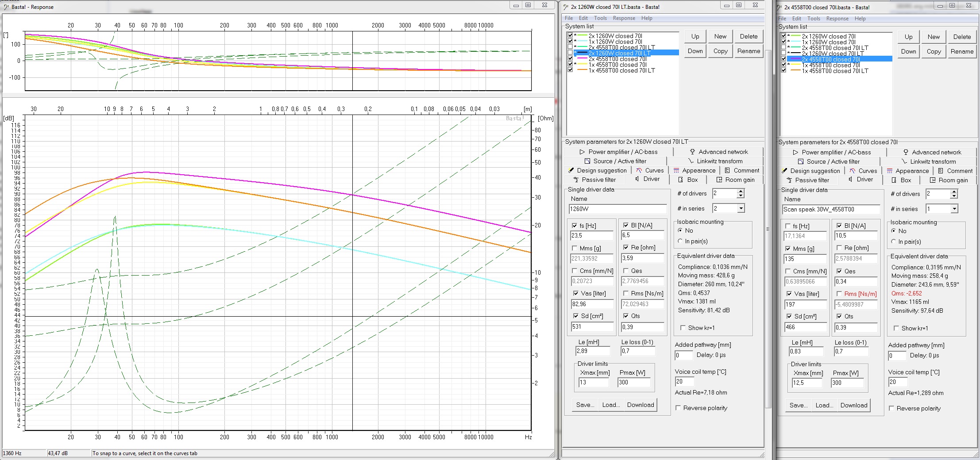The width and height of the screenshot is (980, 460).
Task: Toggle Mms [g] checkbox in 1260W window
Action: 575,248
